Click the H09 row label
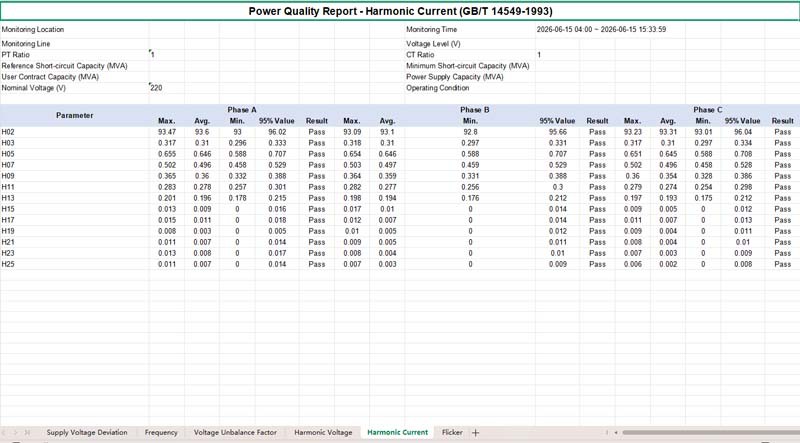 [8, 176]
